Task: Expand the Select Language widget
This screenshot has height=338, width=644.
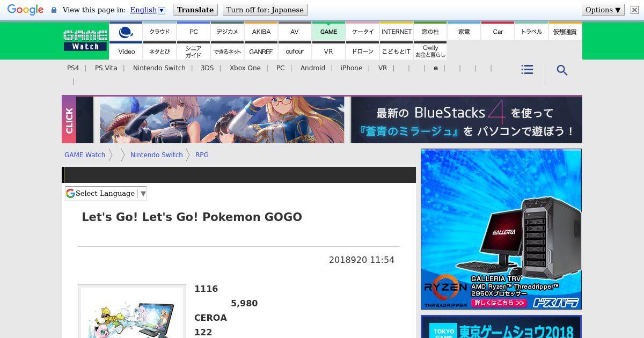Action: click(106, 193)
